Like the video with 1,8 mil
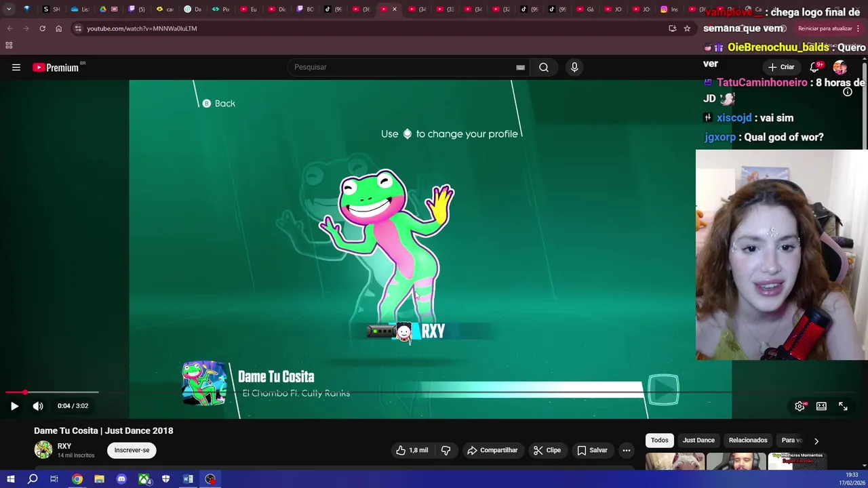 click(x=412, y=450)
